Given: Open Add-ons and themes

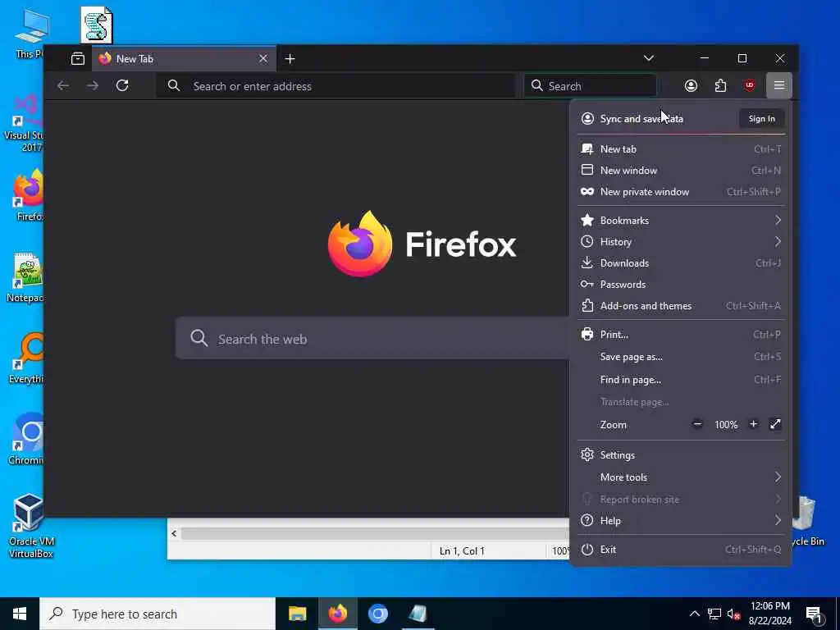Looking at the screenshot, I should [681, 306].
